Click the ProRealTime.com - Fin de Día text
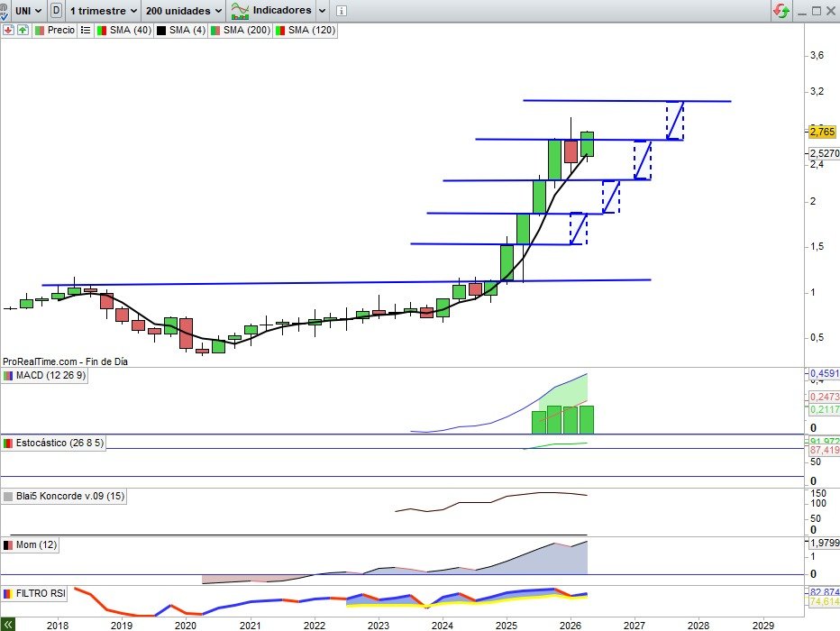This screenshot has width=840, height=631. (x=66, y=361)
